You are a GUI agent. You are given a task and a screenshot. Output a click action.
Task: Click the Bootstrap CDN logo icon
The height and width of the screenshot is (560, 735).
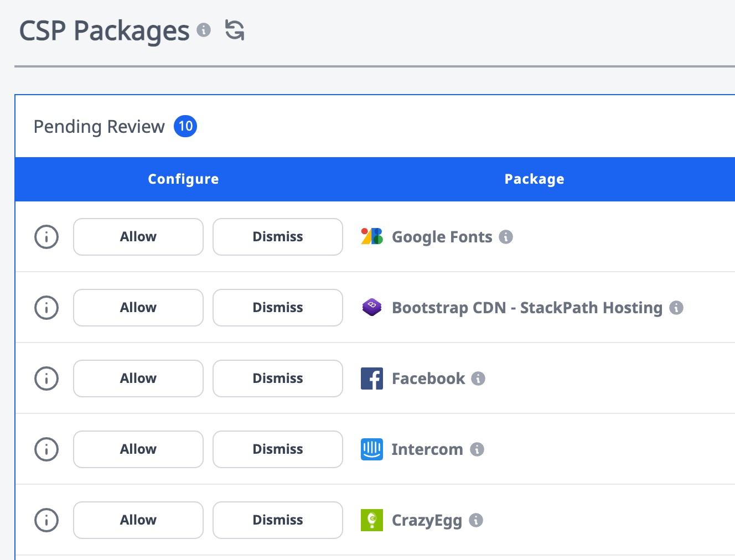pyautogui.click(x=372, y=307)
